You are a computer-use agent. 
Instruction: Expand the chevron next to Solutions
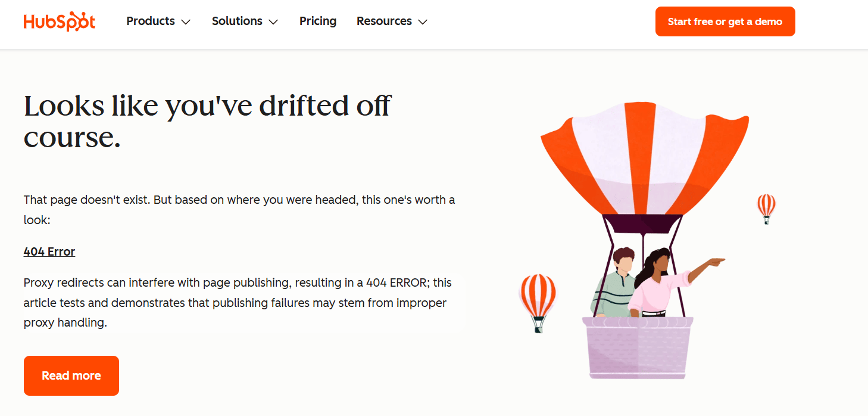[x=273, y=21]
